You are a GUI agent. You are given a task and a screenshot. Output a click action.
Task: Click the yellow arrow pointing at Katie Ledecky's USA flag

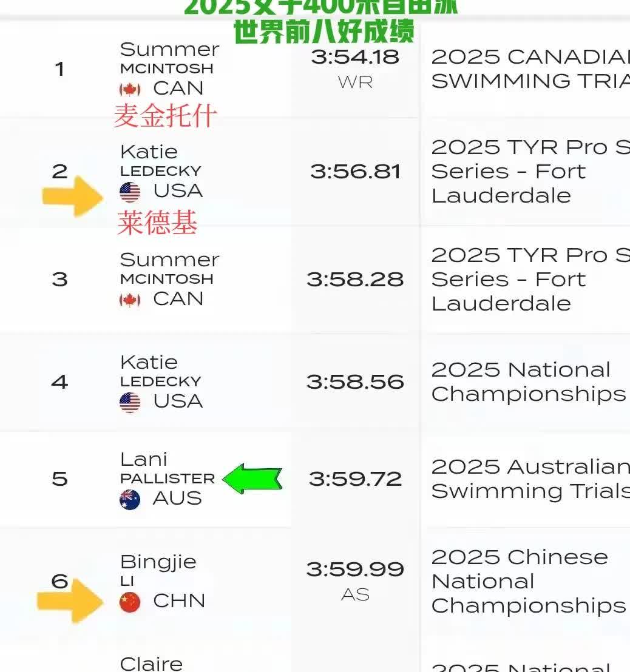tap(72, 195)
